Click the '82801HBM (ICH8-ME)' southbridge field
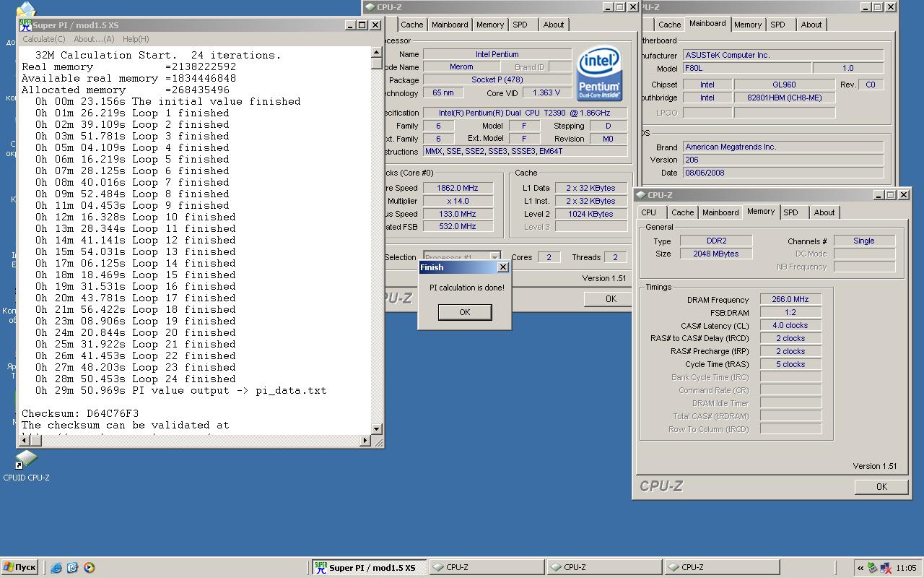 coord(784,98)
